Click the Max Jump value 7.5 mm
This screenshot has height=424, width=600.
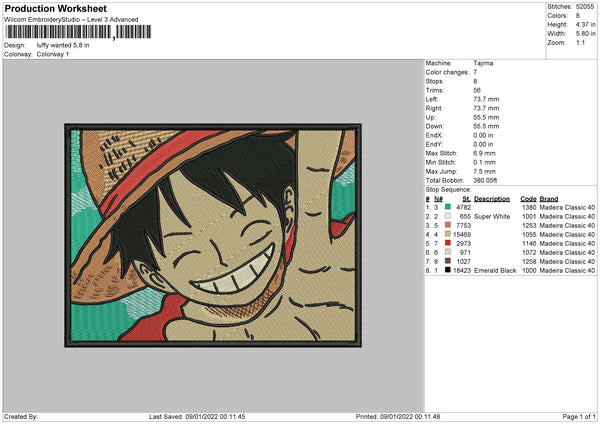coord(484,171)
